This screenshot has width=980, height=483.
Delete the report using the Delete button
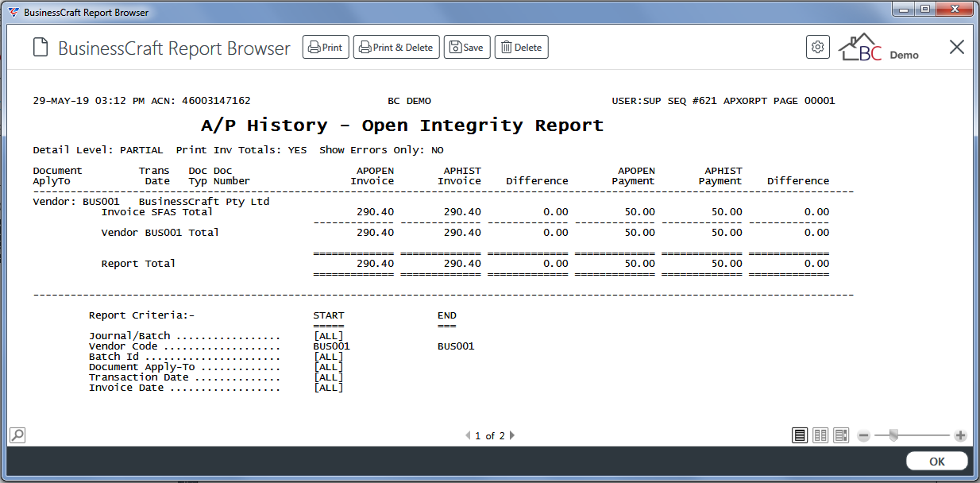pyautogui.click(x=522, y=48)
